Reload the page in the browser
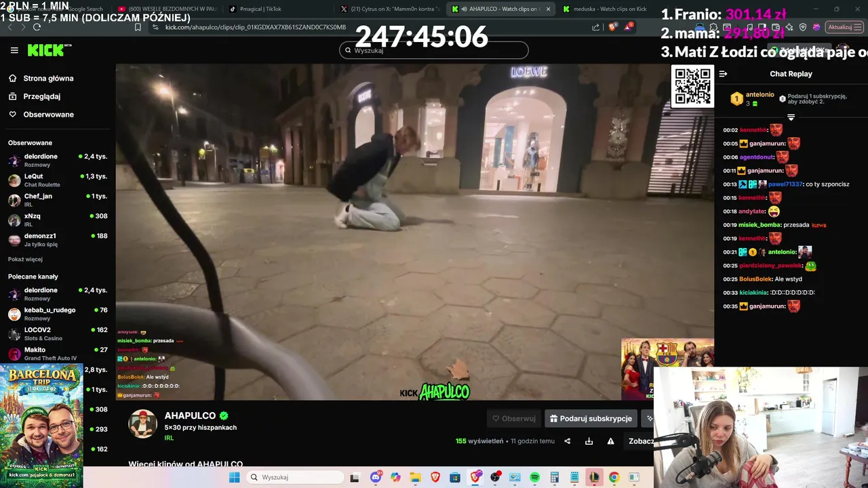 (x=37, y=27)
